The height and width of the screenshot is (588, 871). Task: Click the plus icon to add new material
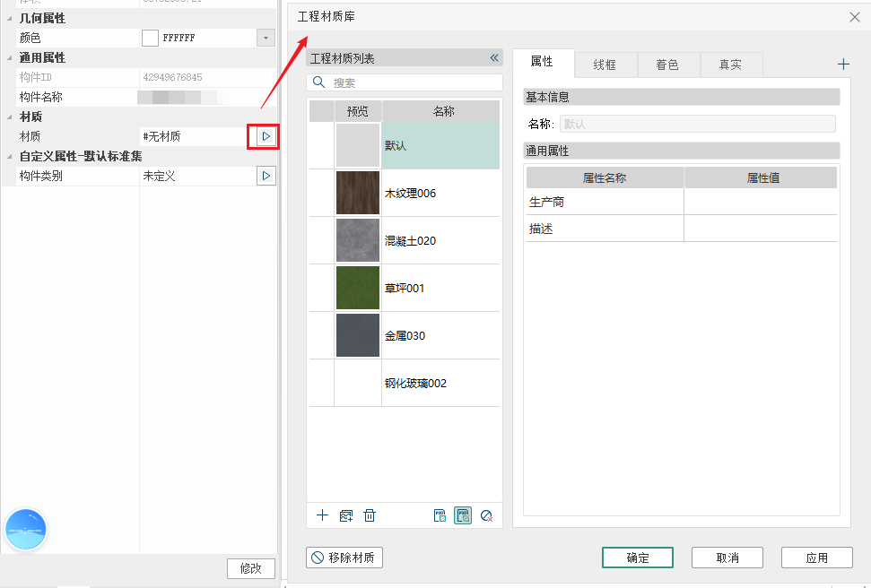coord(323,515)
